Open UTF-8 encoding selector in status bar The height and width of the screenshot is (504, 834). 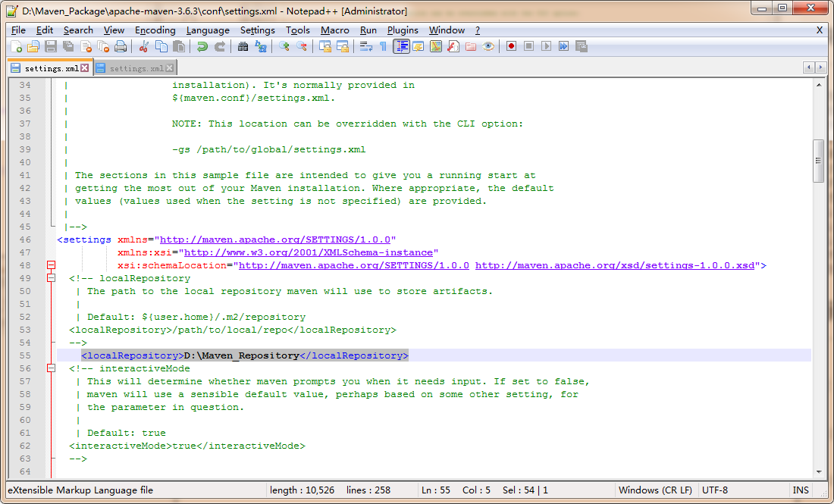coord(715,490)
